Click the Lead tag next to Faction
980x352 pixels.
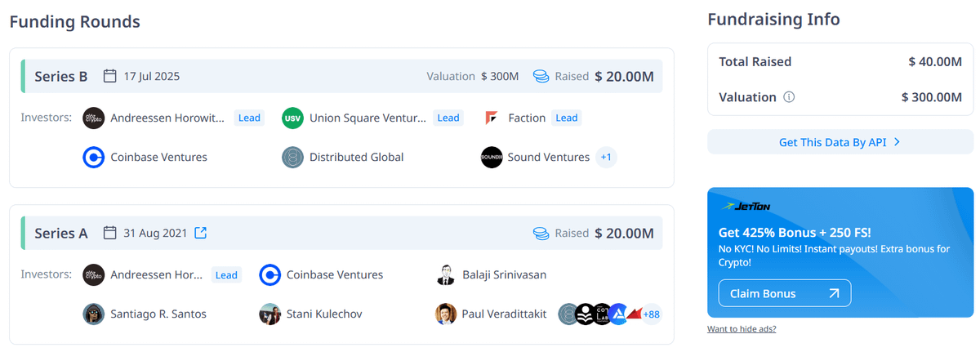(567, 118)
